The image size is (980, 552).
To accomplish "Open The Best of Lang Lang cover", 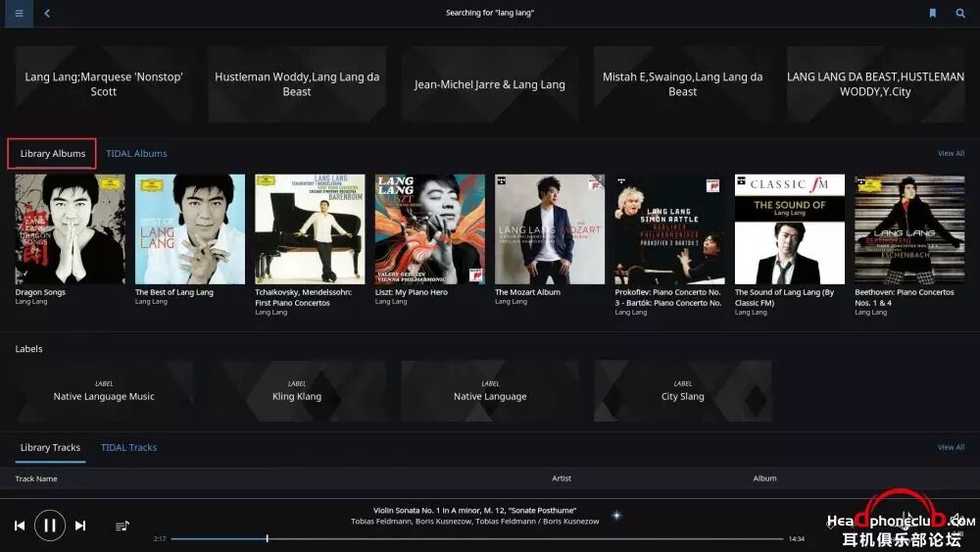I will (190, 228).
